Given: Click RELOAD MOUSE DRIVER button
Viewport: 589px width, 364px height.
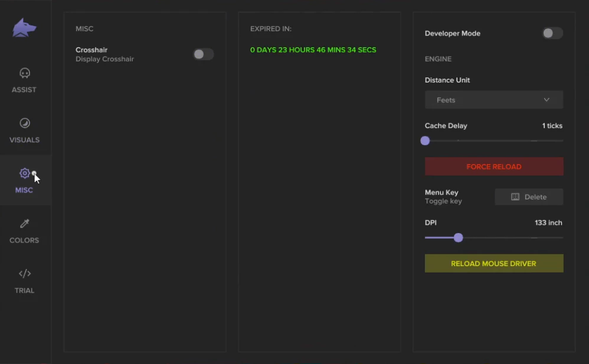Looking at the screenshot, I should 493,263.
